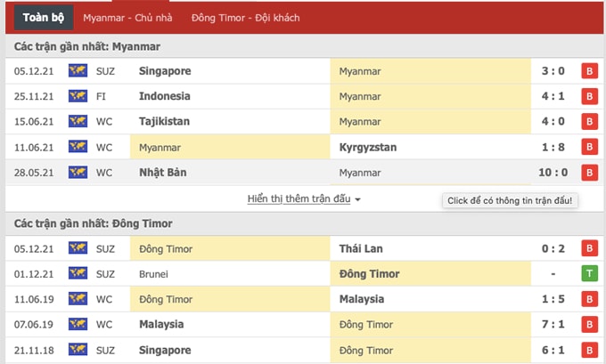Image resolution: width=606 pixels, height=364 pixels.
Task: Click bold Đông Timor in Brunei row
Action: [x=370, y=274]
